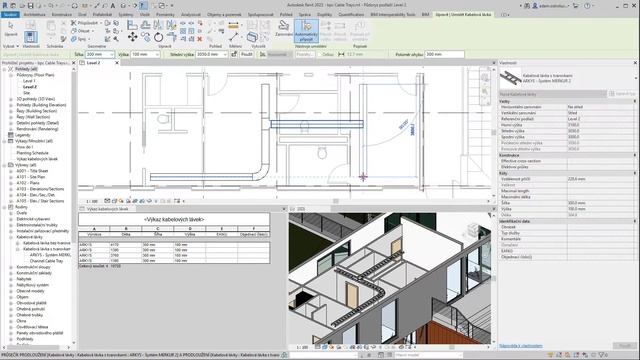Open the type selector dropdown in Properties
The image size is (640, 360).
pos(635,78)
